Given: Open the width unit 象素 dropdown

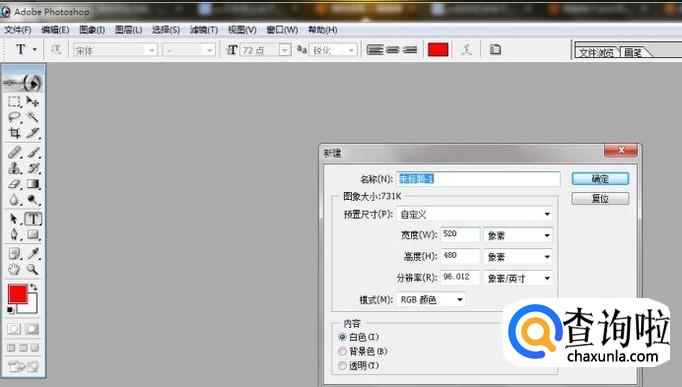Looking at the screenshot, I should pyautogui.click(x=518, y=235).
